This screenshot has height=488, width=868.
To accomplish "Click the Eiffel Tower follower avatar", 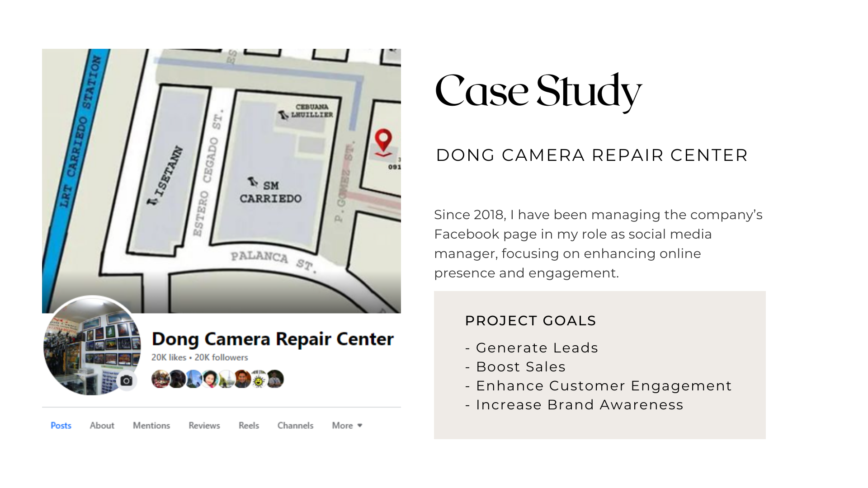I will (x=226, y=379).
